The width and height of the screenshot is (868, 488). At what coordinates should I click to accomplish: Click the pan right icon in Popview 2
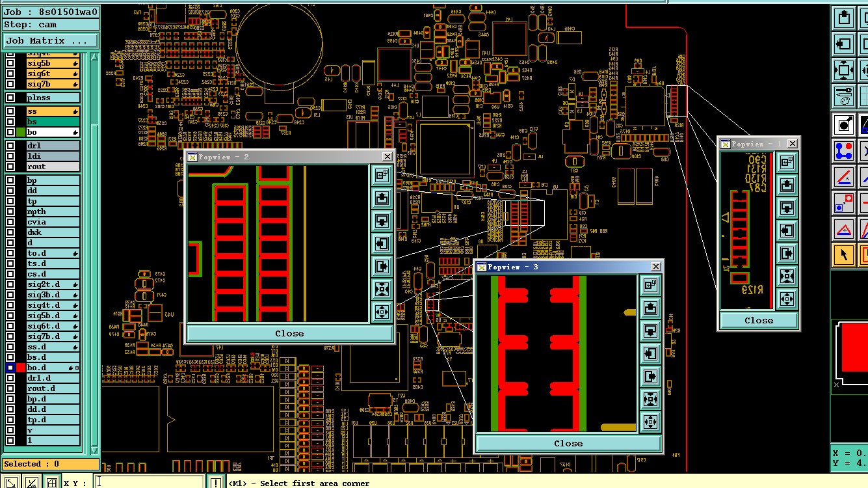click(x=382, y=266)
